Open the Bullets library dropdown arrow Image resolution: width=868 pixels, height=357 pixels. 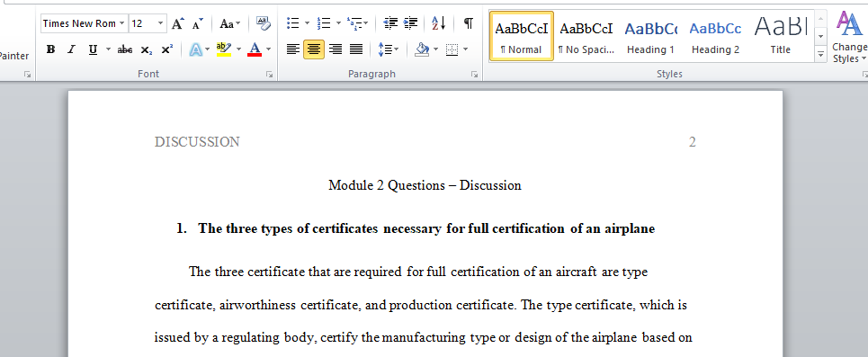(308, 23)
